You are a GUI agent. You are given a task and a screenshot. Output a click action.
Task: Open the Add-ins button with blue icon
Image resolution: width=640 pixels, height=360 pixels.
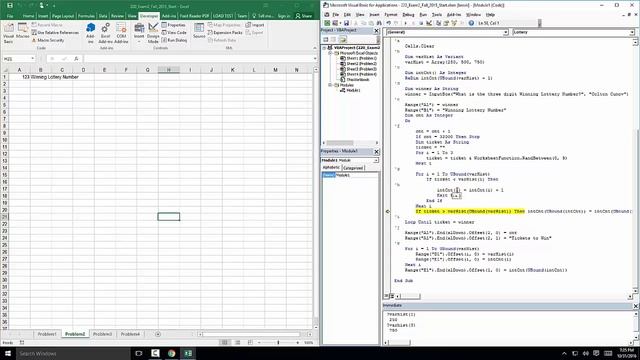(90, 33)
